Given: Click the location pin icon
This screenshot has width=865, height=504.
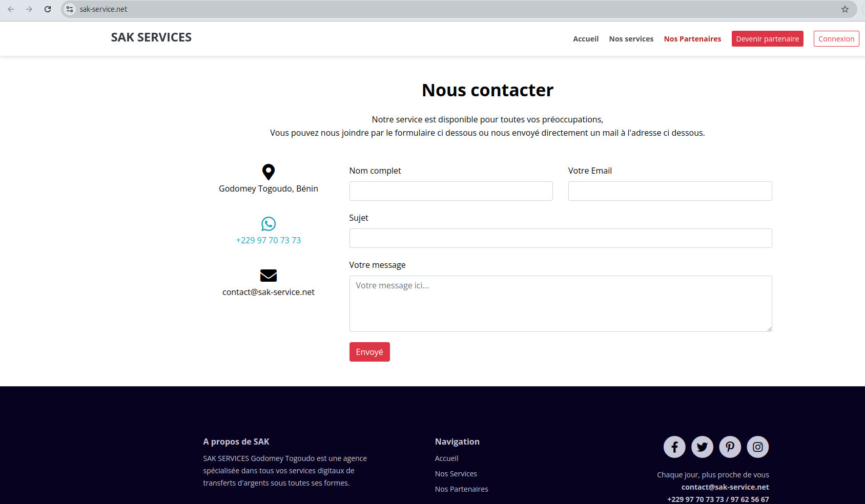Looking at the screenshot, I should [269, 172].
